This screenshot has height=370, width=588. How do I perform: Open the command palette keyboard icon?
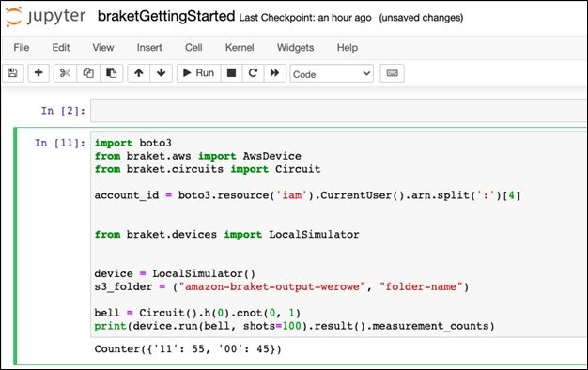coord(392,73)
